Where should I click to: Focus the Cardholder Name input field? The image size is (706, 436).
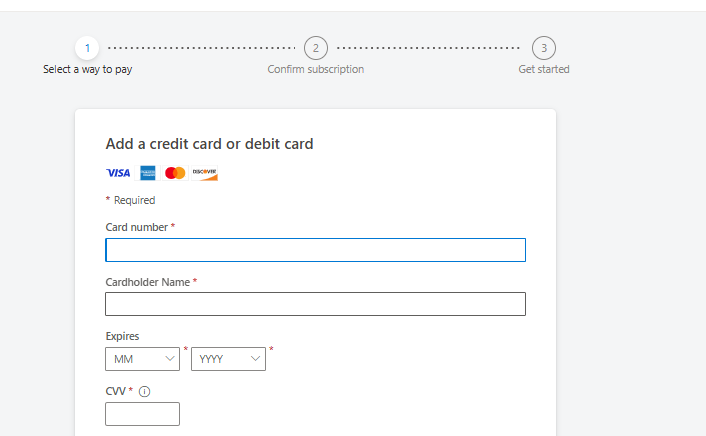[315, 304]
